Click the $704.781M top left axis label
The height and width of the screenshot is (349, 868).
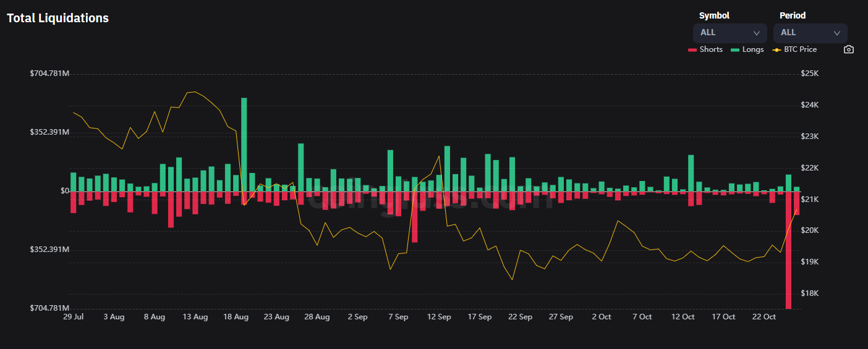49,74
